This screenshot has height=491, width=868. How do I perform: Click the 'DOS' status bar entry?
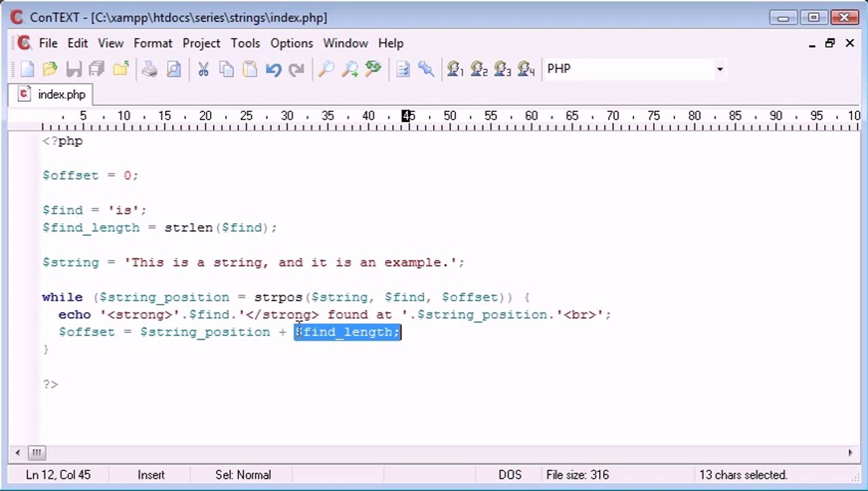tap(510, 475)
